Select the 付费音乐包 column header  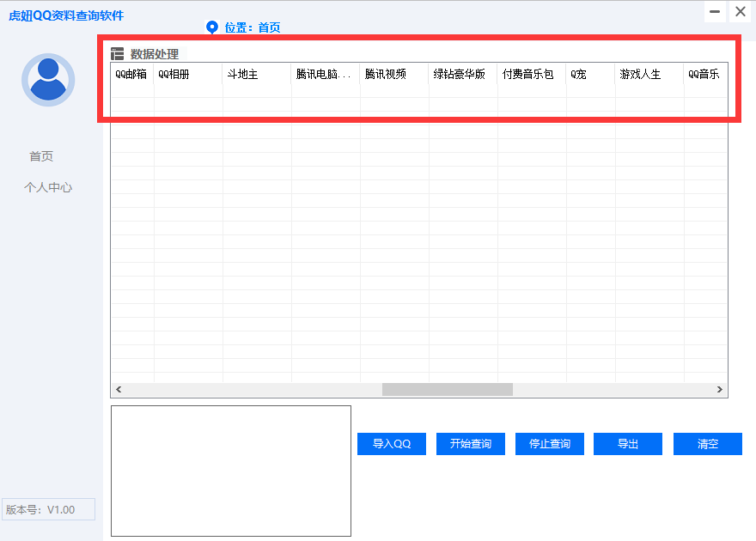532,74
